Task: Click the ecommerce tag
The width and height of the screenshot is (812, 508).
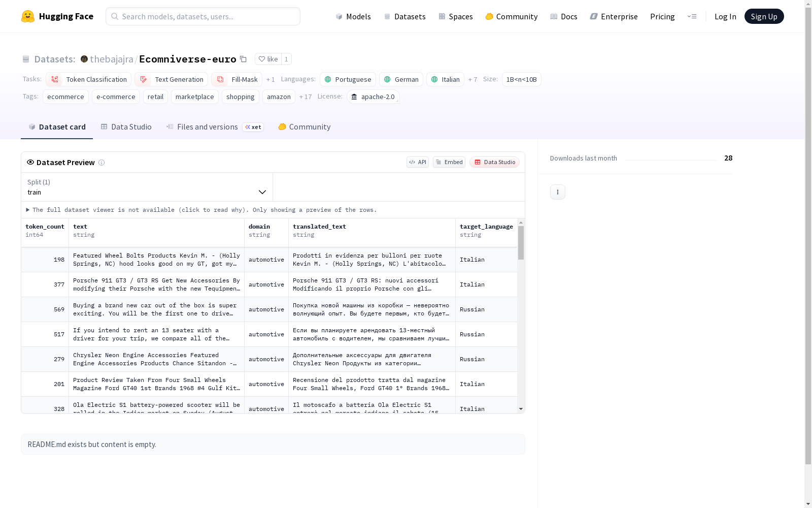Action: tap(65, 97)
